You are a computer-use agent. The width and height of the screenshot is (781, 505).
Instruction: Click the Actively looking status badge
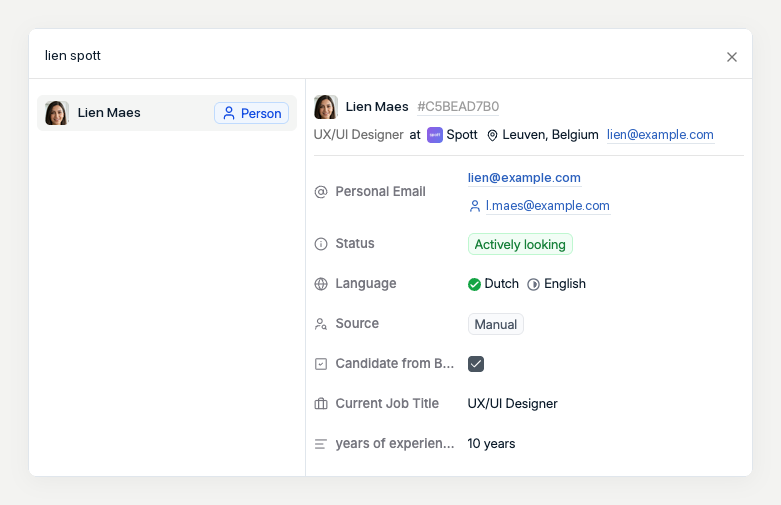point(520,245)
